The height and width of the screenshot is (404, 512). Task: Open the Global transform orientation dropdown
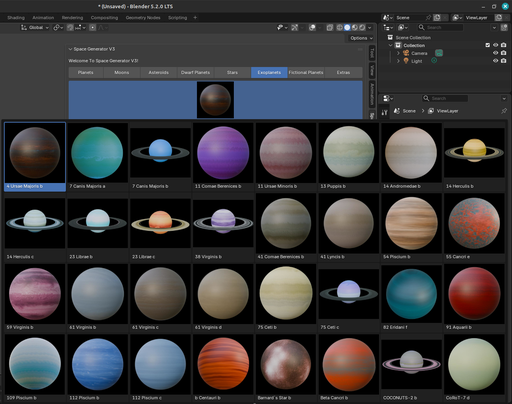point(35,28)
